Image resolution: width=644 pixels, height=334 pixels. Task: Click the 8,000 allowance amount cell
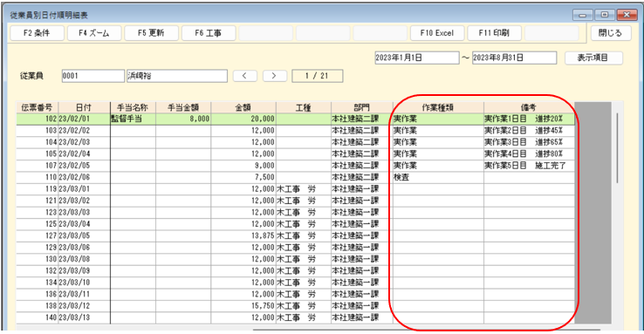tap(183, 119)
